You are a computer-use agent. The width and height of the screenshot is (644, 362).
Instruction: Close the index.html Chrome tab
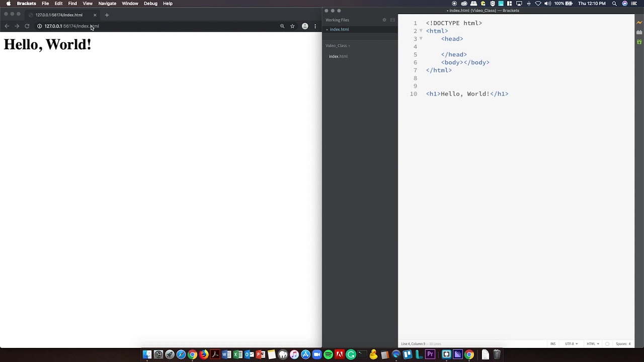[x=95, y=15]
